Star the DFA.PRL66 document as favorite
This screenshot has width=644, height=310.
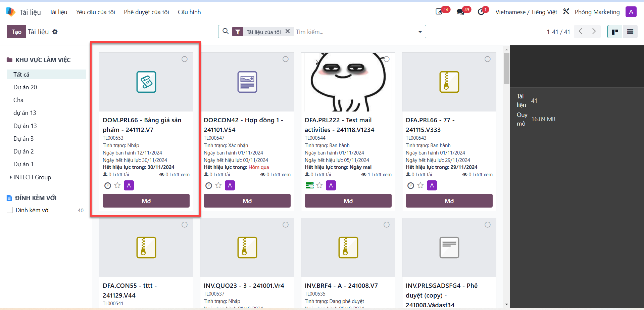click(420, 185)
